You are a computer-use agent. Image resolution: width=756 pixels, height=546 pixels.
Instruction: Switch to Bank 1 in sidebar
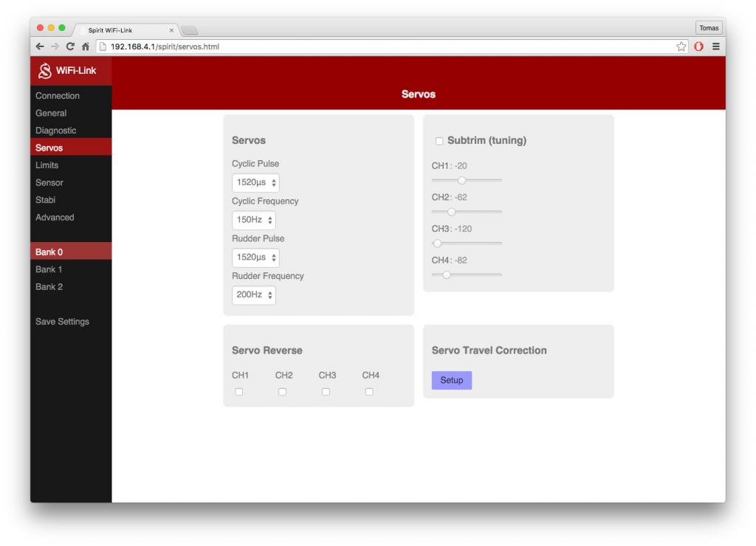[x=49, y=269]
